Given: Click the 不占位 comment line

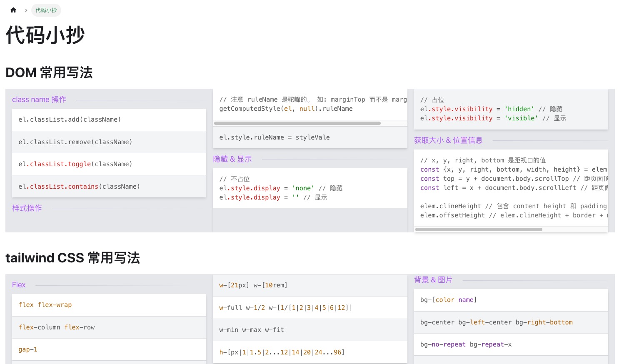Looking at the screenshot, I should point(235,179).
